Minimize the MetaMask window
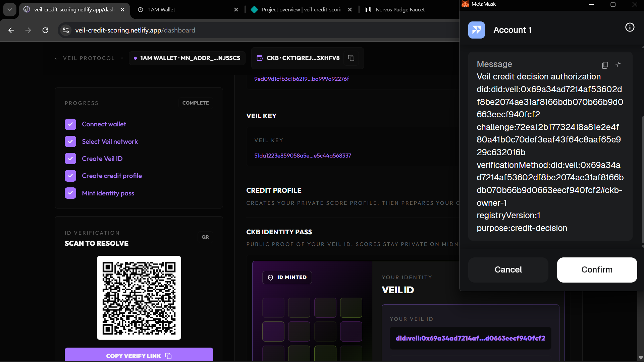The image size is (644, 362). pyautogui.click(x=591, y=4)
